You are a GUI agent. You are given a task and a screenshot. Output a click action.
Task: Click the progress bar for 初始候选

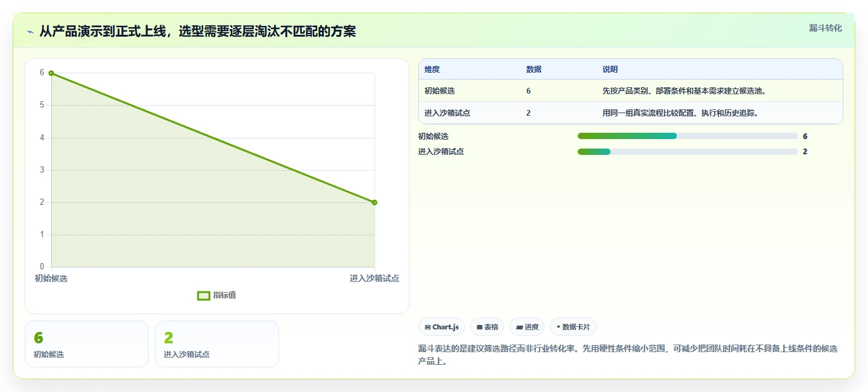coord(688,136)
